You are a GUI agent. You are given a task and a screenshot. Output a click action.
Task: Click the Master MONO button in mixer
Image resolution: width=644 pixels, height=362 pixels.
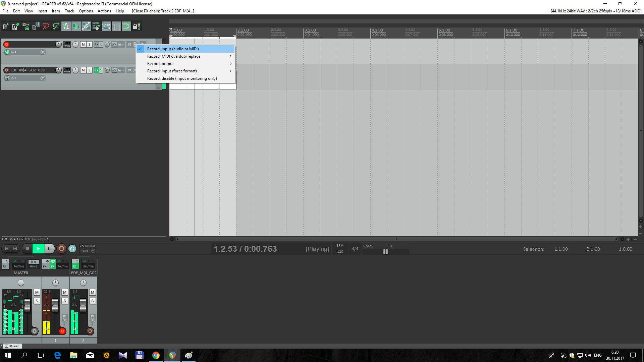click(x=33, y=264)
